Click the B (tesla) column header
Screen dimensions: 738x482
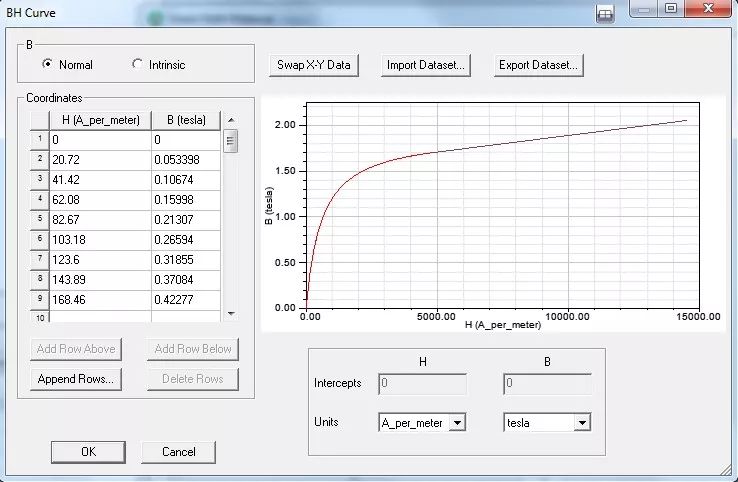(x=185, y=120)
